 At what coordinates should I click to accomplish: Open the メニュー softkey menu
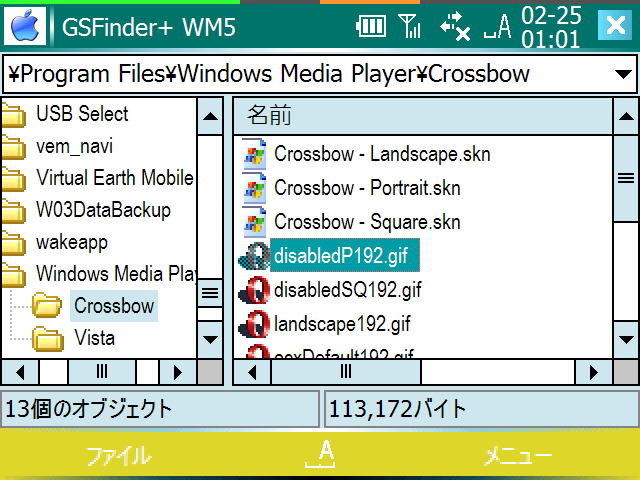click(518, 456)
